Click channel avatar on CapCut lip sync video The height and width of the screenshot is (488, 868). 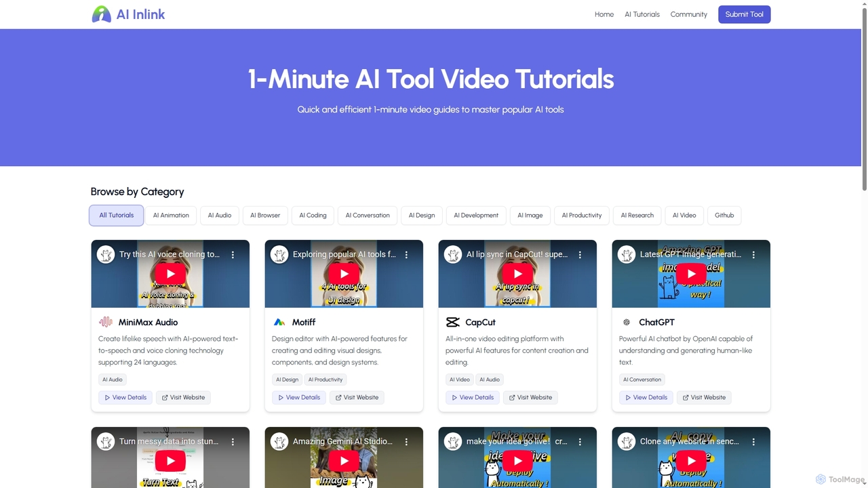453,255
